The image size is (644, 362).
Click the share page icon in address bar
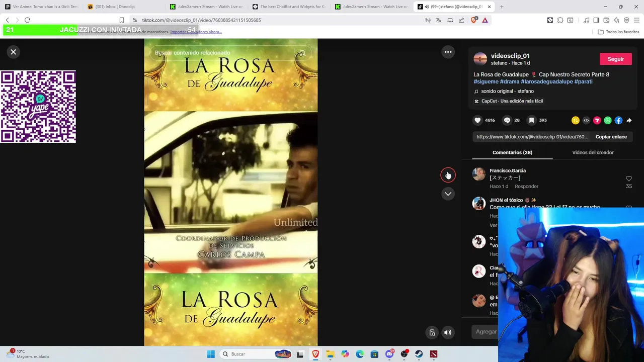pos(461,20)
